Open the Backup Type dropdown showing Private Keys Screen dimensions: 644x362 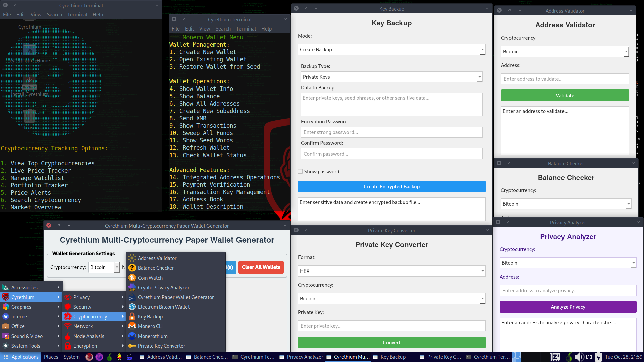pos(391,77)
